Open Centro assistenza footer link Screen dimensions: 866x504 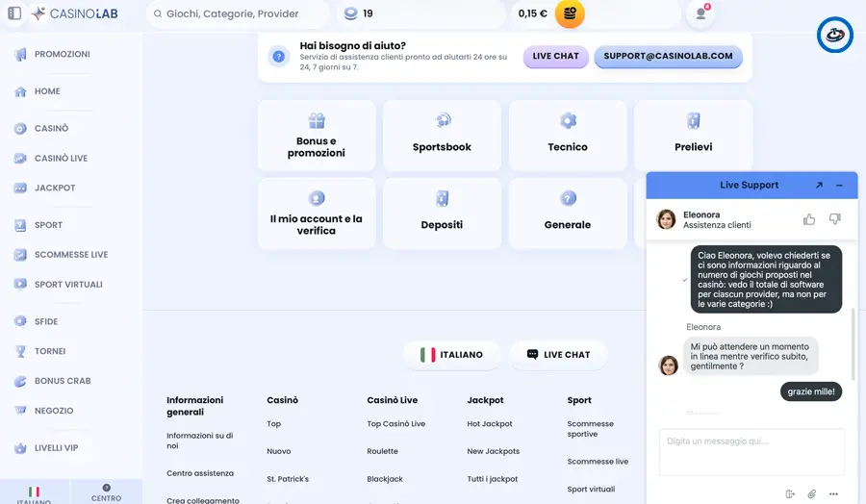[200, 473]
